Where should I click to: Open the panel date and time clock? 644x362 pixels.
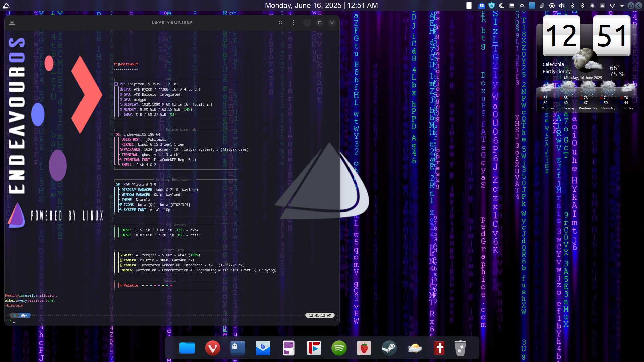(321, 5)
